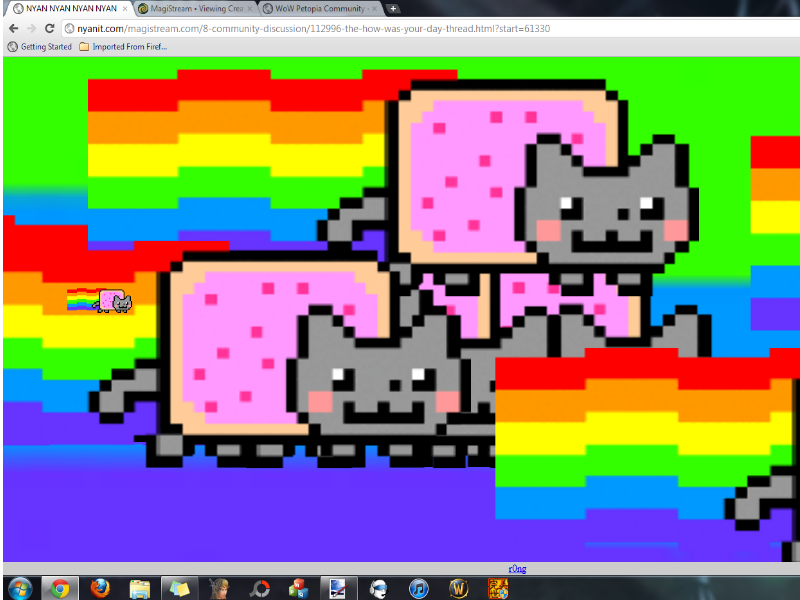
Task: Open a new tab with the plus button
Action: point(393,9)
